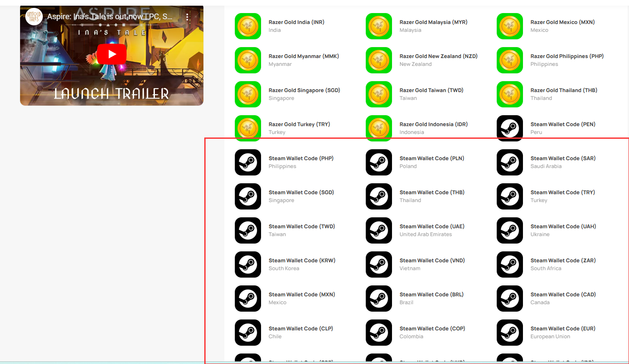Viewport: 629px width, 364px height.
Task: Click the Untold Tales channel avatar
Action: [x=34, y=17]
